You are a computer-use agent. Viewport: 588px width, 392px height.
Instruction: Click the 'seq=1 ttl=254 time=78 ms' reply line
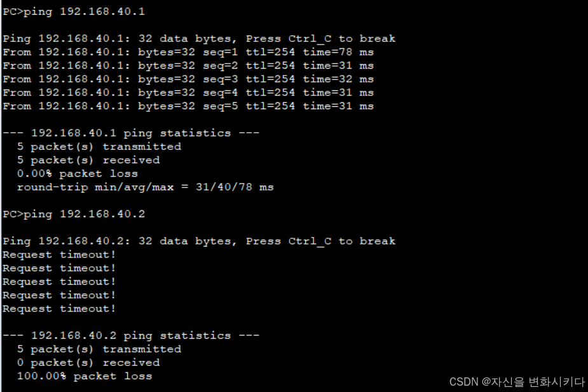click(x=188, y=52)
